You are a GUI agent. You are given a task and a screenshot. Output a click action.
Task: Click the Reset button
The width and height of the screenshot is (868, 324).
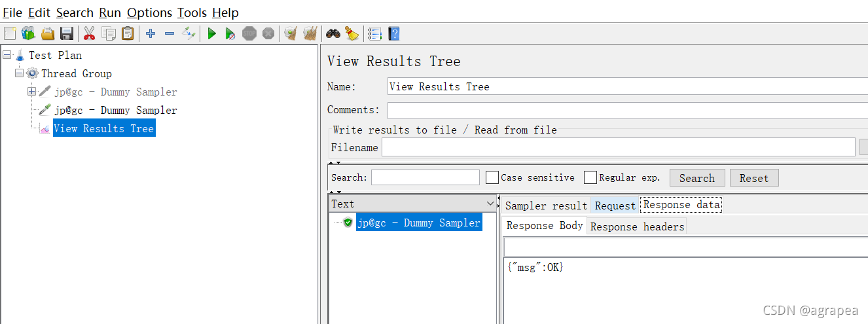tap(754, 178)
